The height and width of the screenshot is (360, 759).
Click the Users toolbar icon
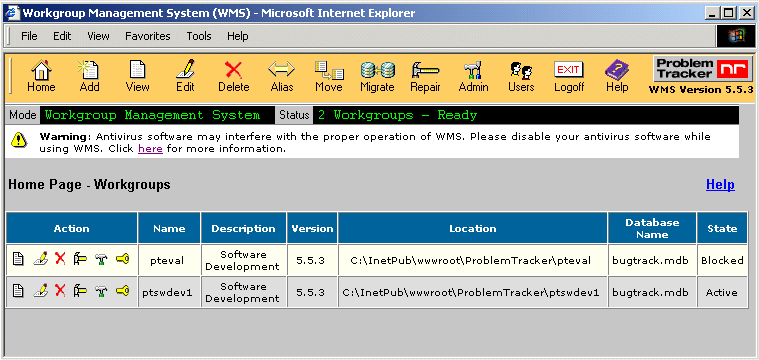(521, 76)
